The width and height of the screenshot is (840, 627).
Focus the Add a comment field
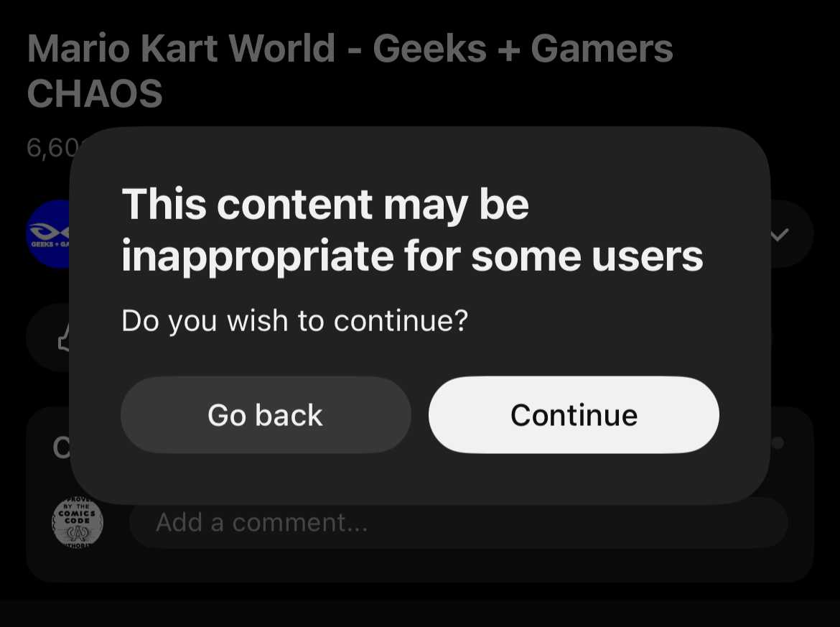[459, 523]
